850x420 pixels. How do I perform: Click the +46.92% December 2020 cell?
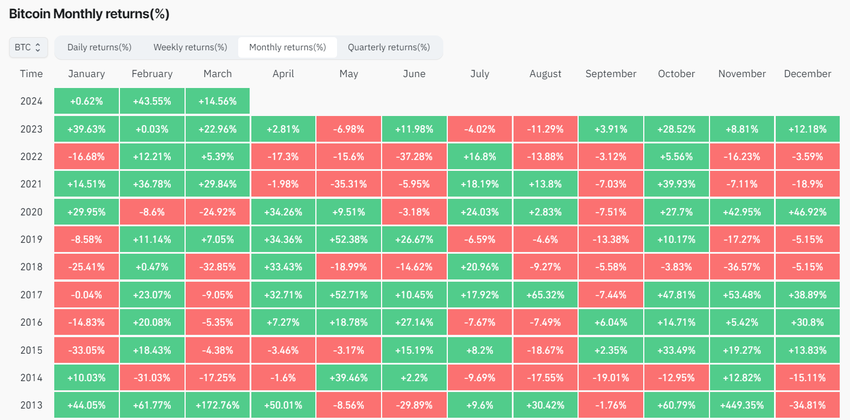pyautogui.click(x=807, y=212)
